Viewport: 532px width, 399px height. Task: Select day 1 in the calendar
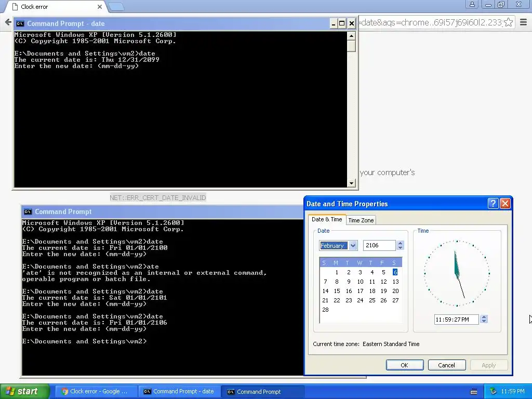click(x=337, y=272)
